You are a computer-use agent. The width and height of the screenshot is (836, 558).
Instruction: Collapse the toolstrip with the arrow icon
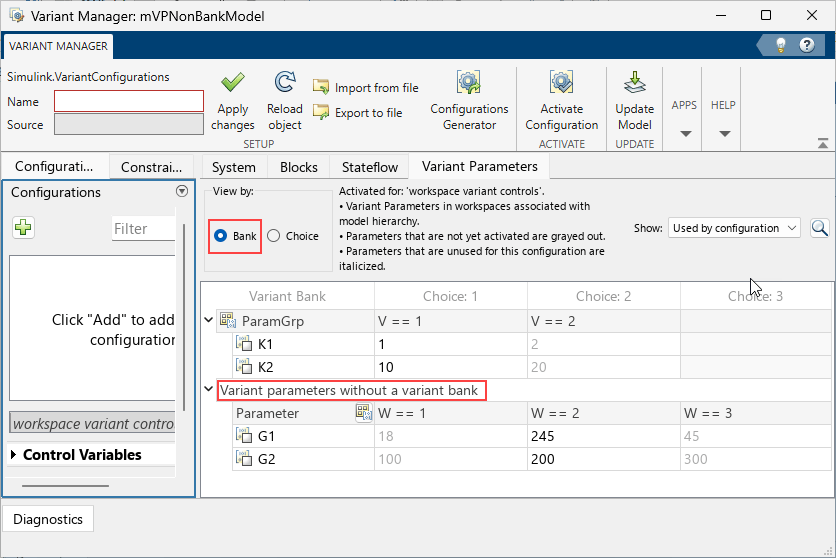point(823,143)
